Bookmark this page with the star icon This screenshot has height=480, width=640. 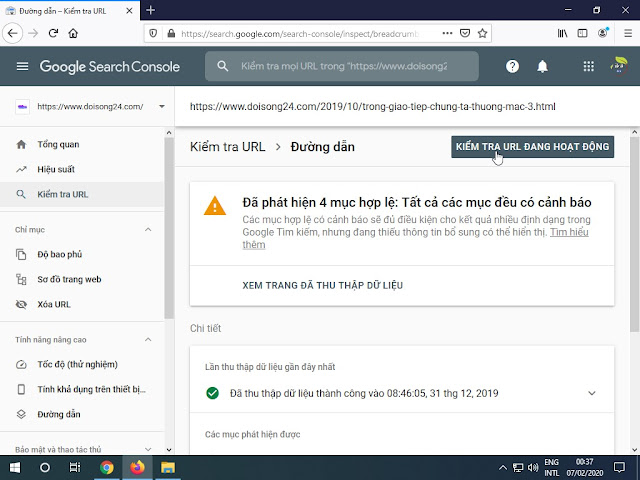[x=482, y=33]
